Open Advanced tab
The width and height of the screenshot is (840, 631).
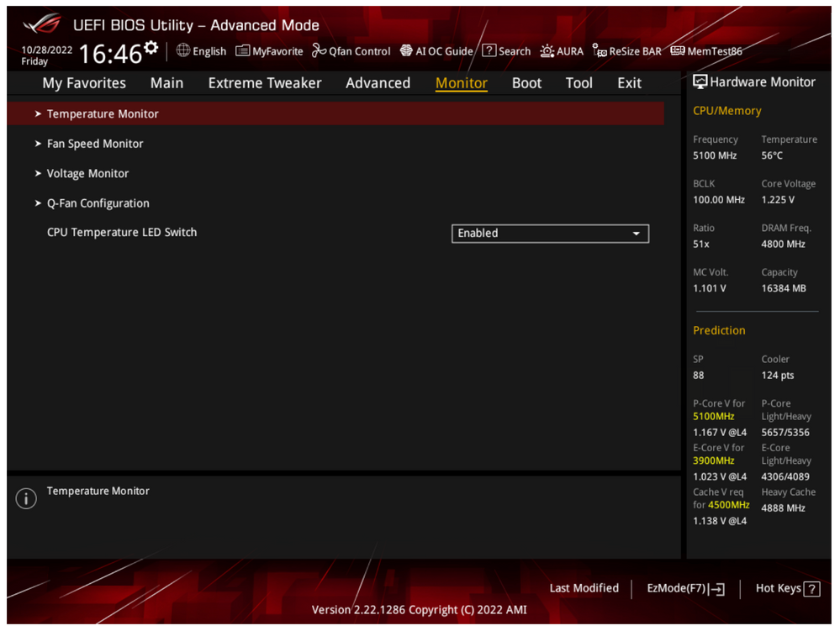(x=378, y=83)
